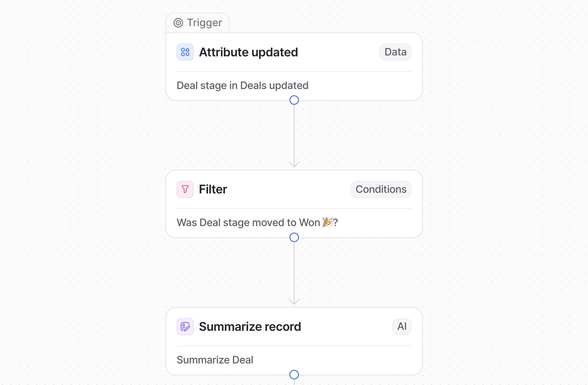Click 'Deal stage in Deals updated' description

click(242, 85)
